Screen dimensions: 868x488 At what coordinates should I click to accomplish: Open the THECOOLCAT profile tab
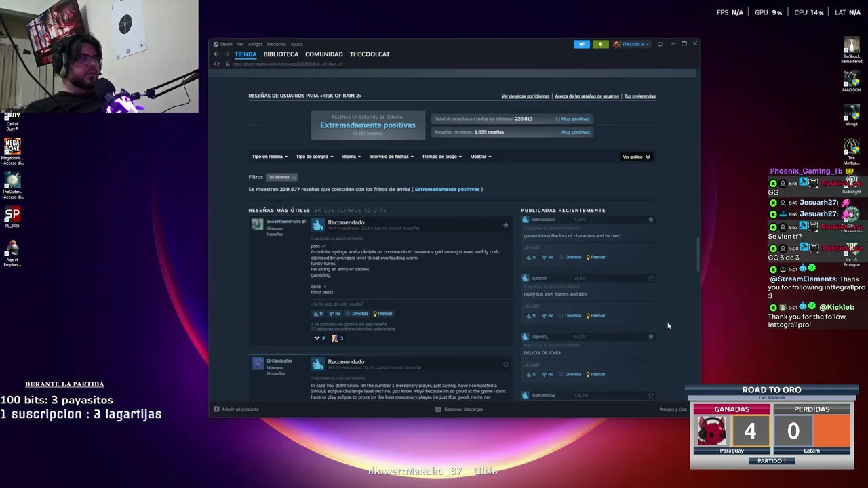click(370, 54)
